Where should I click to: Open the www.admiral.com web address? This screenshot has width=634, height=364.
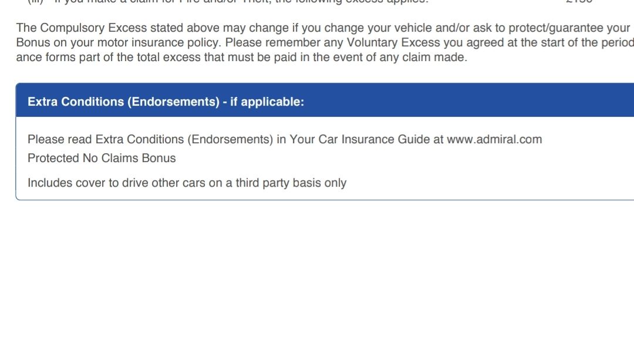pos(494,140)
